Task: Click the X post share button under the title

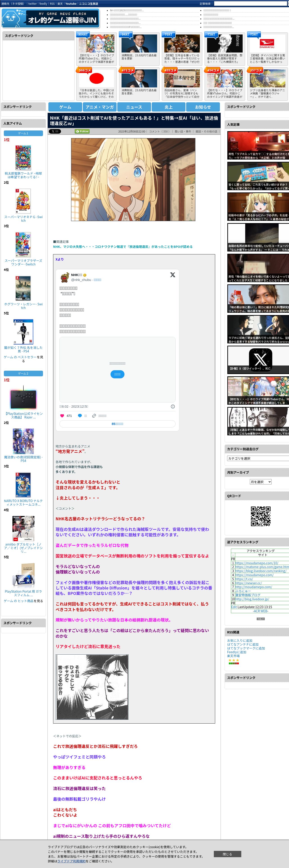Action: [55, 131]
